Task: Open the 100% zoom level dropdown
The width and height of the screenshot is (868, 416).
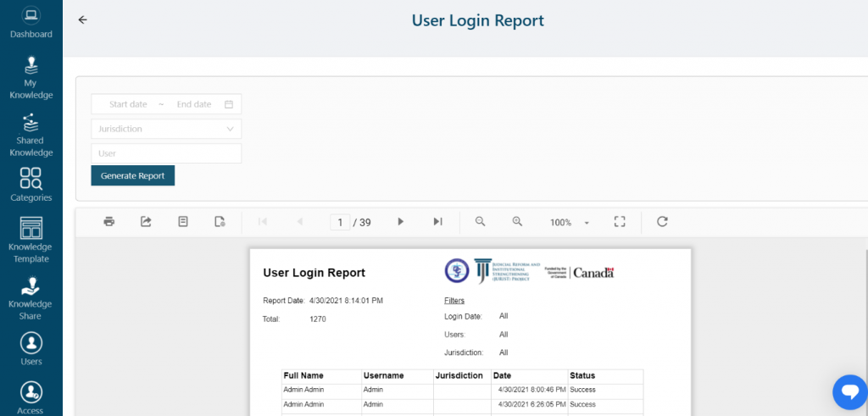Action: [570, 222]
